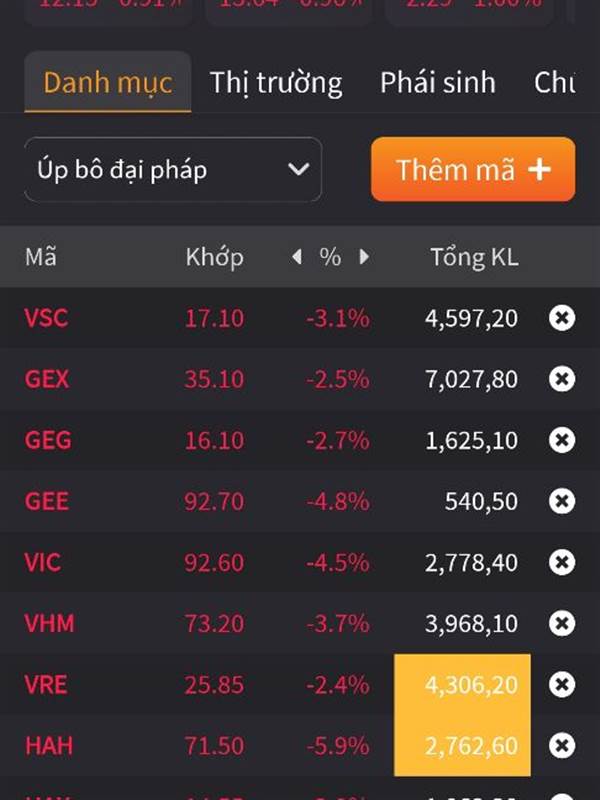This screenshot has width=600, height=800.
Task: Open the HAH stock symbol
Action: pos(49,745)
